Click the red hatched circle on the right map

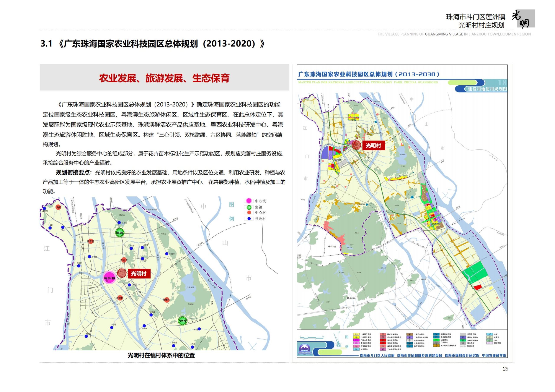coord(356,145)
